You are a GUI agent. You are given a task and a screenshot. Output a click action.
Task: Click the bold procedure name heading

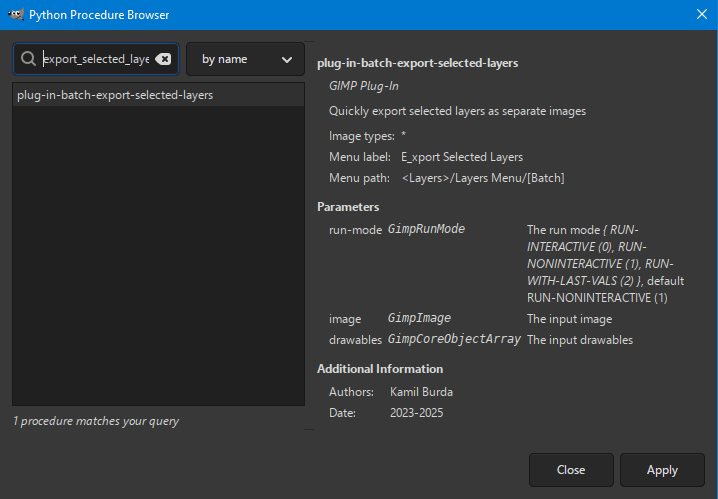(x=417, y=63)
